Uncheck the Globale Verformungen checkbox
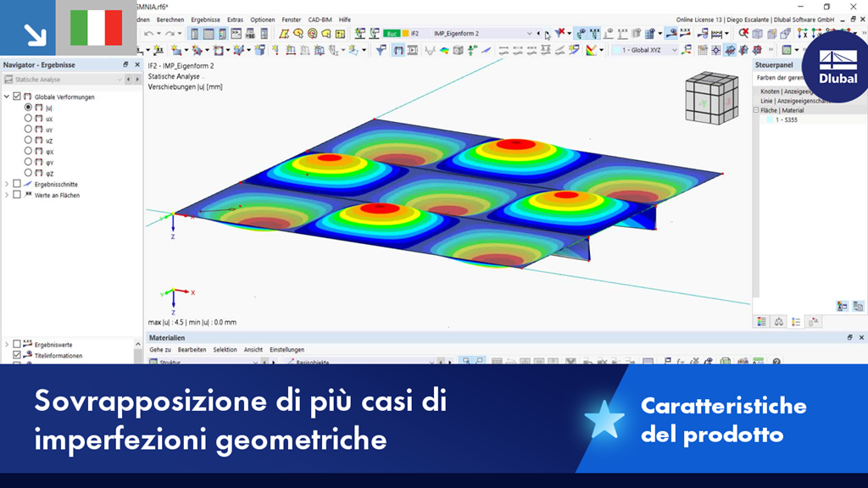The height and width of the screenshot is (488, 868). pyautogui.click(x=17, y=97)
